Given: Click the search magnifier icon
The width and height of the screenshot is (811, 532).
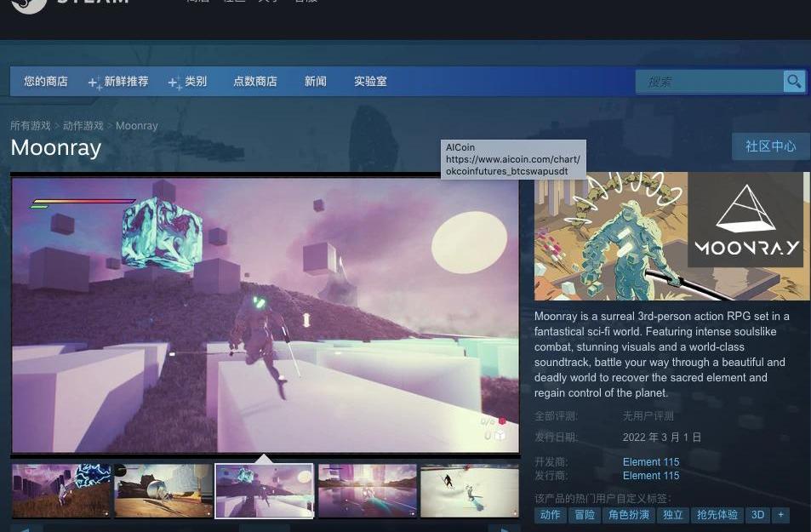Looking at the screenshot, I should [794, 81].
